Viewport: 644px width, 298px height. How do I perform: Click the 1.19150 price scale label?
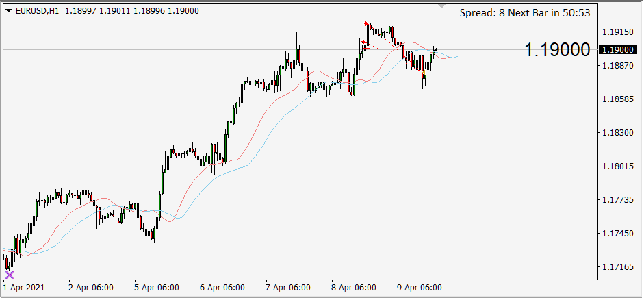[617, 32]
